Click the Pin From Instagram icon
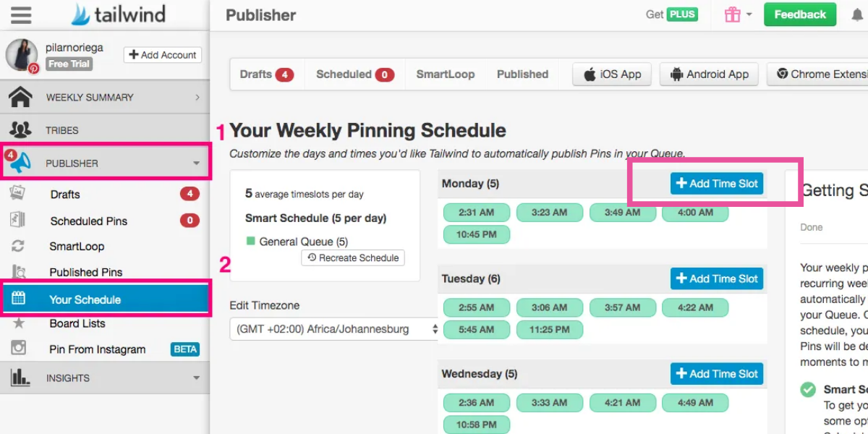Viewport: 868px width, 434px height. click(x=19, y=349)
